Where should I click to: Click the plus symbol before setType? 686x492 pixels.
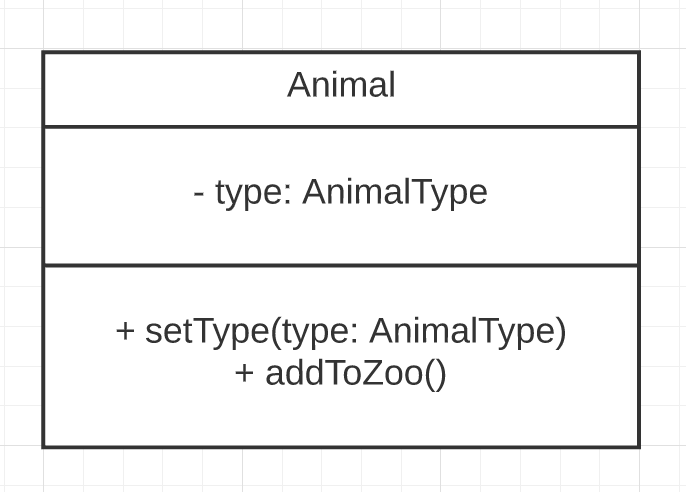(125, 331)
